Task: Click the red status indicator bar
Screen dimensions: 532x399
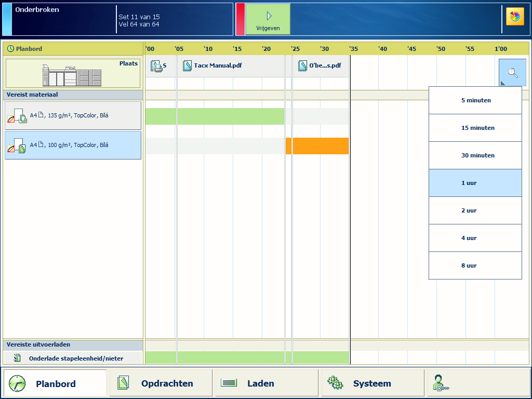Action: 240,19
